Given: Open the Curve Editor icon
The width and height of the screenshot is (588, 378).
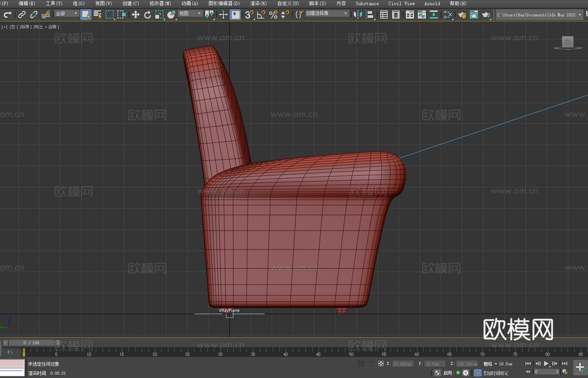Looking at the screenshot, I should pyautogui.click(x=422, y=14).
